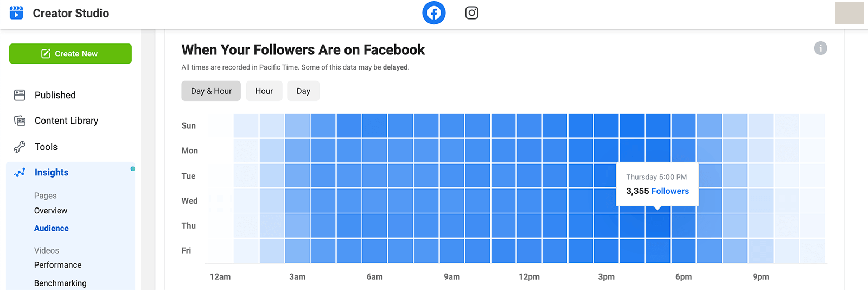Open the Followers link in tooltip
The height and width of the screenshot is (290, 868).
tap(670, 191)
